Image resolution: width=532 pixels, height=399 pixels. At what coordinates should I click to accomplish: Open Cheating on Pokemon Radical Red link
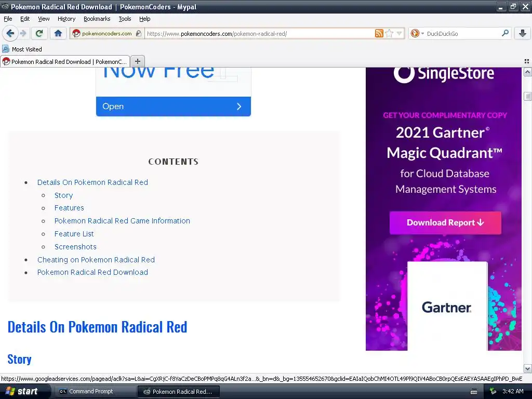[96, 260]
